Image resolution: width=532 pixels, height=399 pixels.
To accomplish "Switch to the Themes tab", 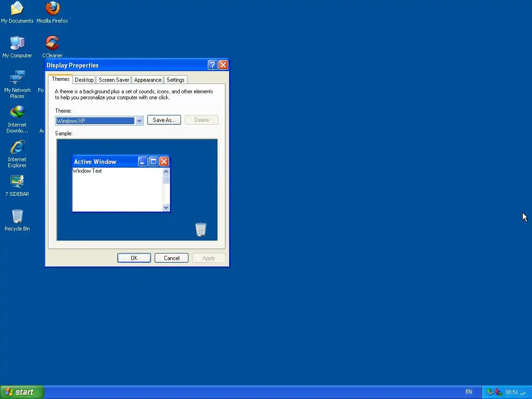I will (x=60, y=79).
